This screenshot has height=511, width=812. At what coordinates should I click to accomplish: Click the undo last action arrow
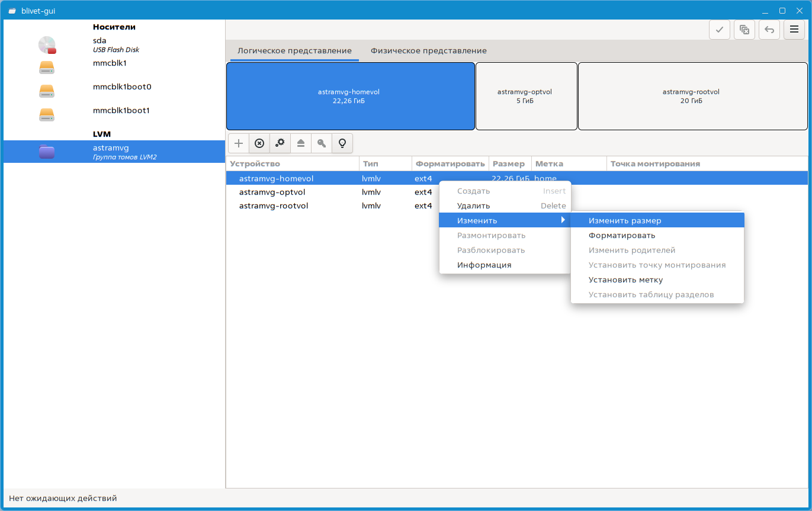point(769,30)
